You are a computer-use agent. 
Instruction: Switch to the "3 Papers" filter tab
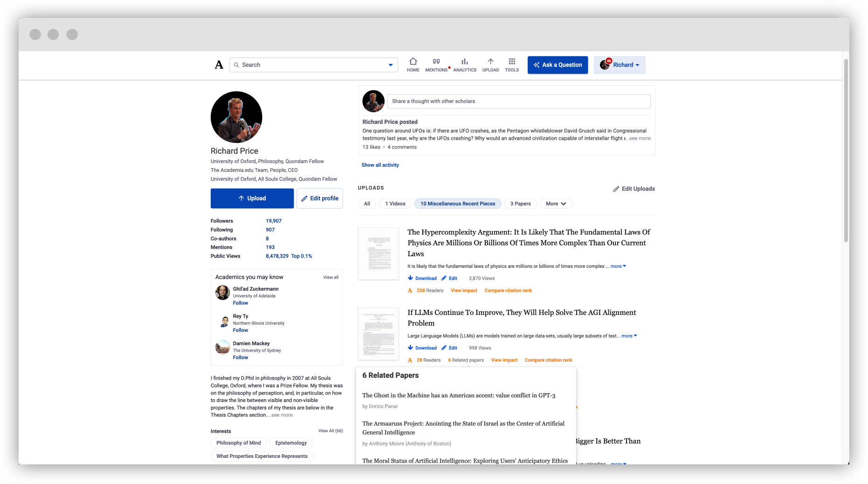[x=520, y=204]
